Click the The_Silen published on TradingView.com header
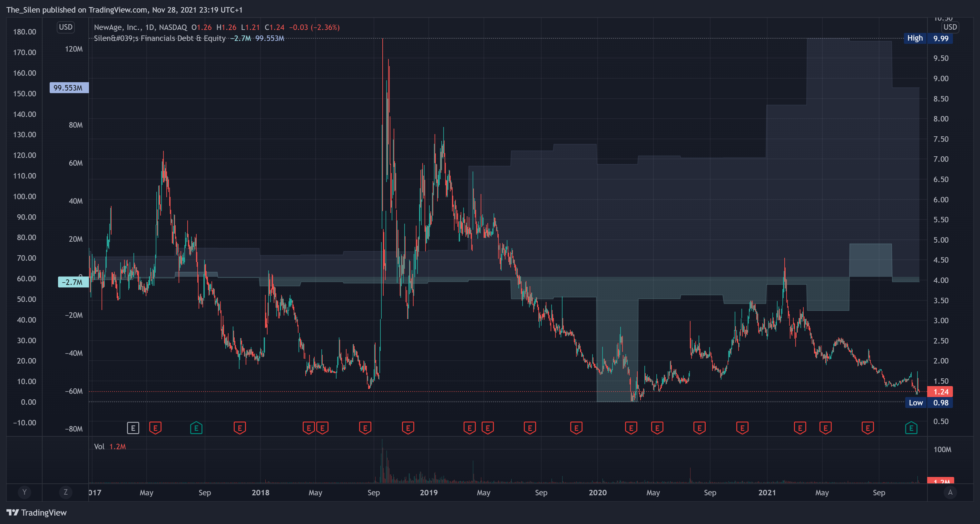The width and height of the screenshot is (980, 524). pyautogui.click(x=124, y=10)
